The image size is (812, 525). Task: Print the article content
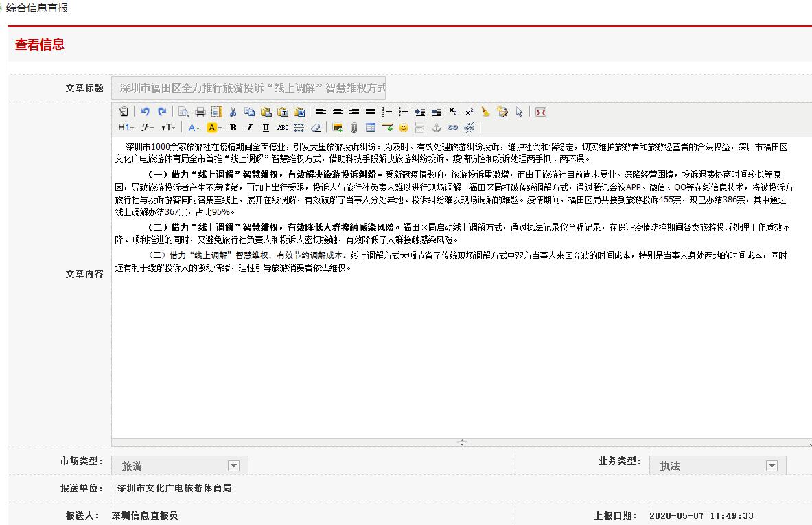(x=200, y=111)
